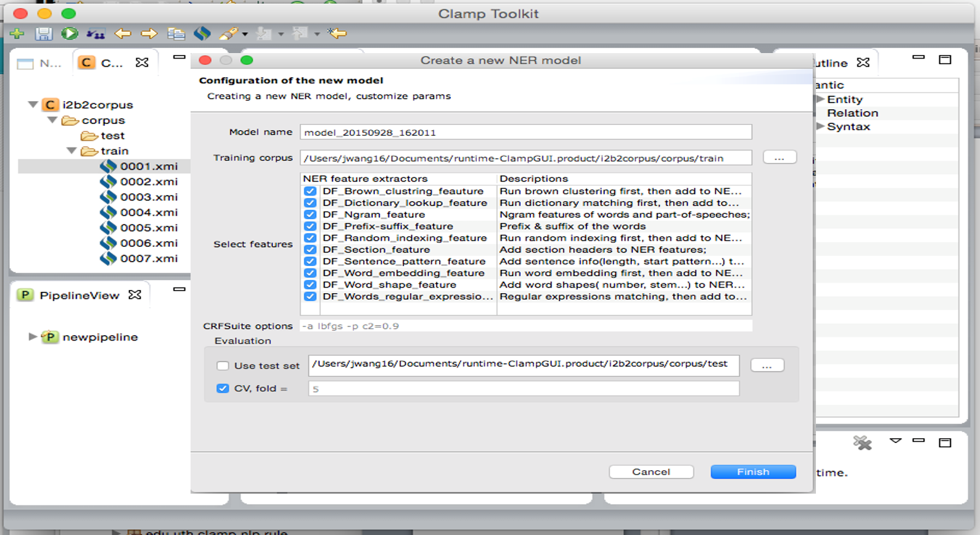Click the left back arrow in toolbar
This screenshot has width=980, height=535.
(123, 33)
